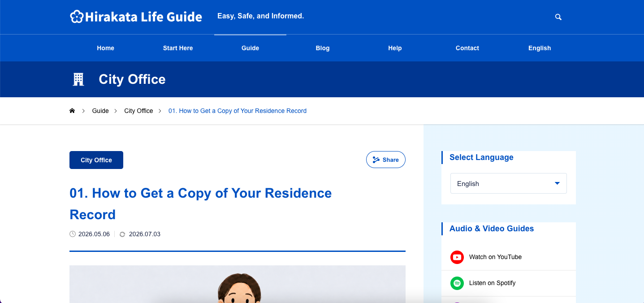This screenshot has height=303, width=644.
Task: Click the updated date 2026.07.03
Action: click(145, 234)
